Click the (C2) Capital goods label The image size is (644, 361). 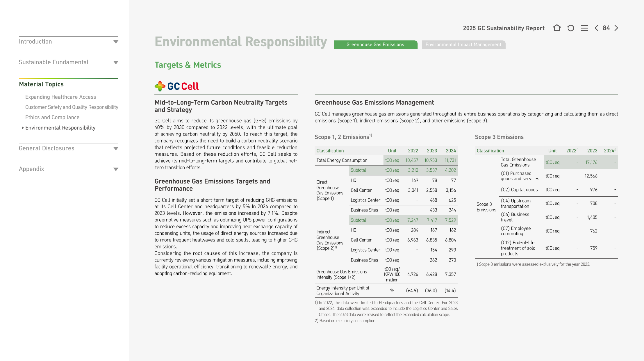point(519,190)
